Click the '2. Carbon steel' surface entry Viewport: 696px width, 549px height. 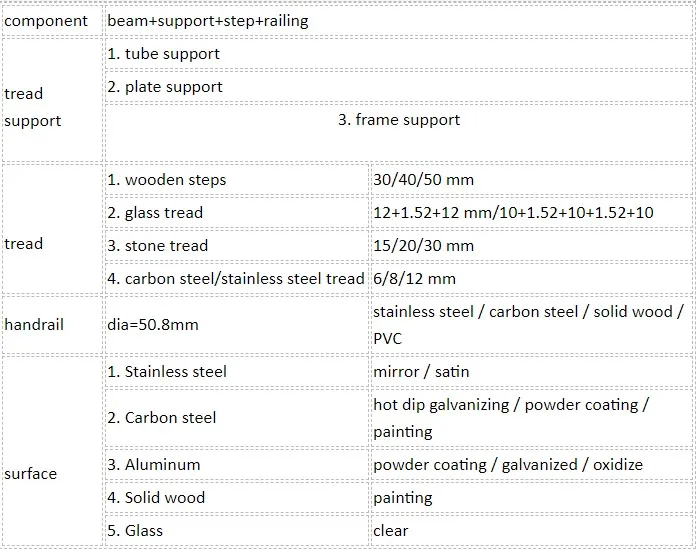pyautogui.click(x=162, y=417)
